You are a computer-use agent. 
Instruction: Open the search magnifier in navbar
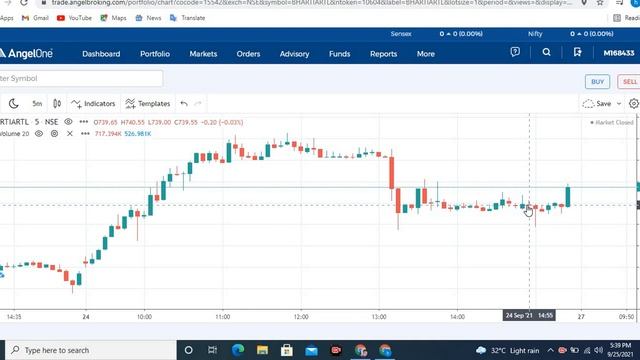point(547,52)
